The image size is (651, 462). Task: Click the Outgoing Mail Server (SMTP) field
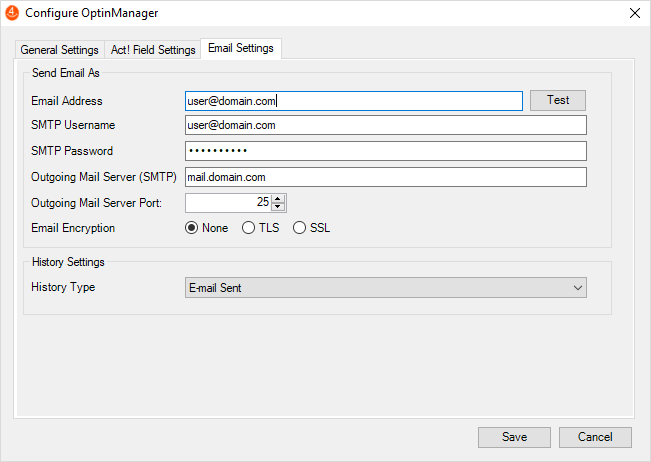tap(386, 177)
